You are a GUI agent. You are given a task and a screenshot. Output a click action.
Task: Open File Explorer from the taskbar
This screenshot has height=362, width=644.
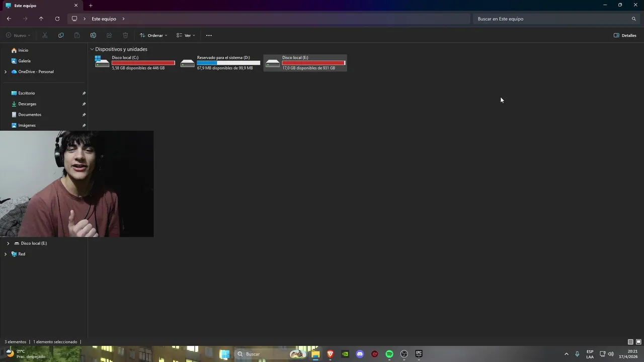coord(315,354)
